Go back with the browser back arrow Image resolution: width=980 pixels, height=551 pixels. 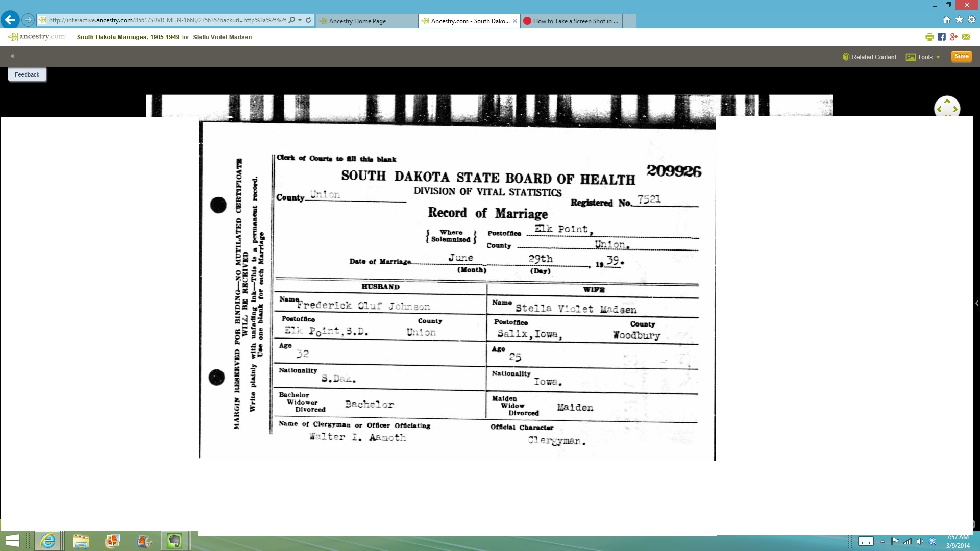pyautogui.click(x=10, y=20)
